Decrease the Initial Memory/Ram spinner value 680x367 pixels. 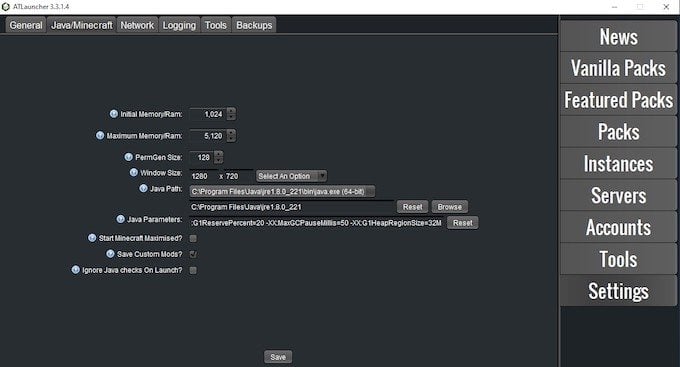pos(232,117)
